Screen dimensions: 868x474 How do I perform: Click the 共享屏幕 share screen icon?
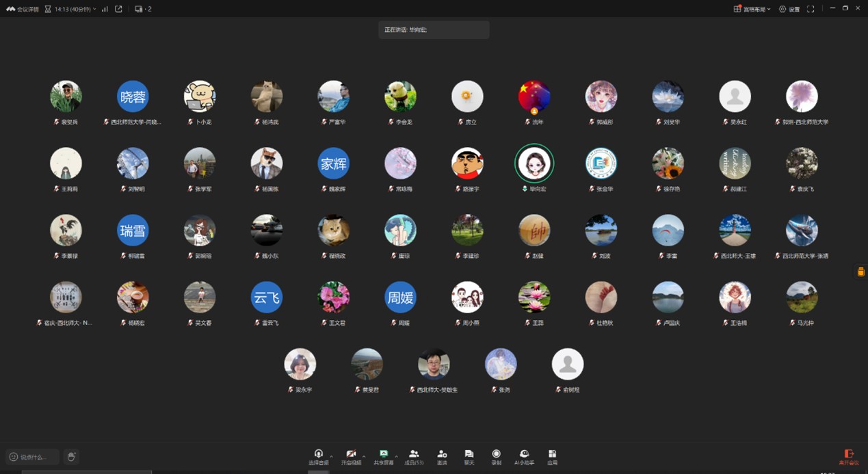(x=384, y=456)
